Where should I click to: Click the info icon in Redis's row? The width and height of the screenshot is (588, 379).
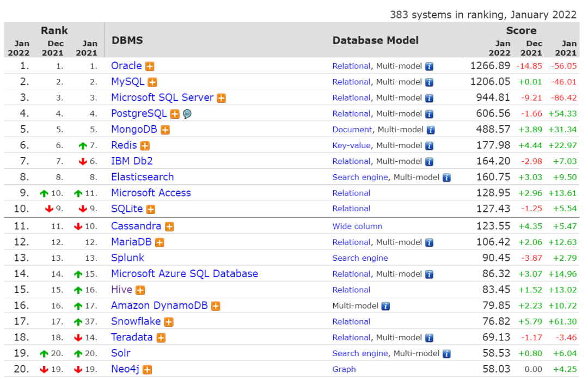pyautogui.click(x=430, y=146)
